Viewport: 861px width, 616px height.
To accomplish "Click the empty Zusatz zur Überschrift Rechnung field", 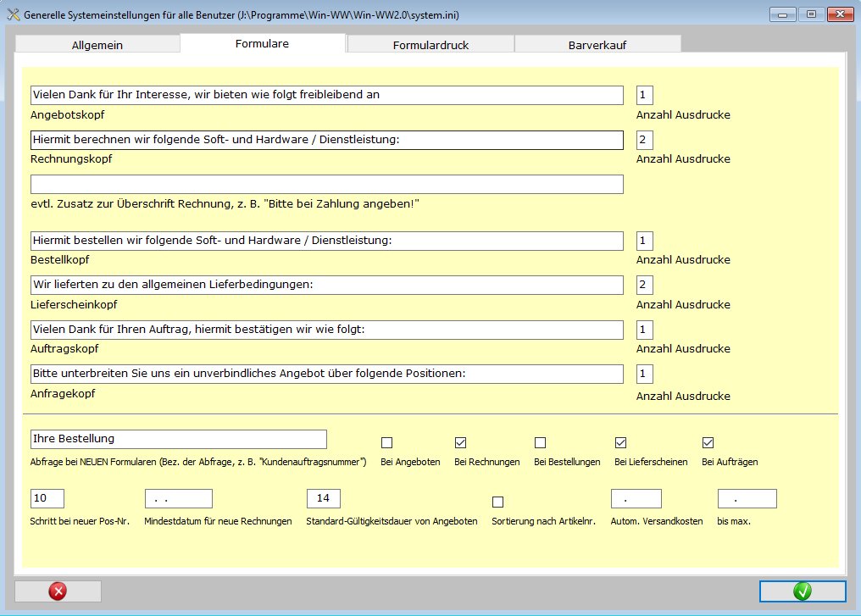I will (x=327, y=185).
